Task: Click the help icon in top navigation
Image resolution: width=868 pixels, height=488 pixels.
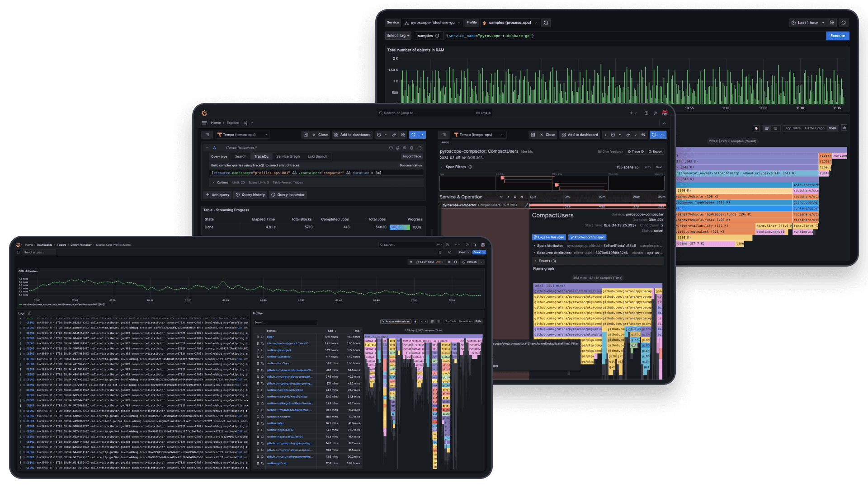Action: (646, 113)
